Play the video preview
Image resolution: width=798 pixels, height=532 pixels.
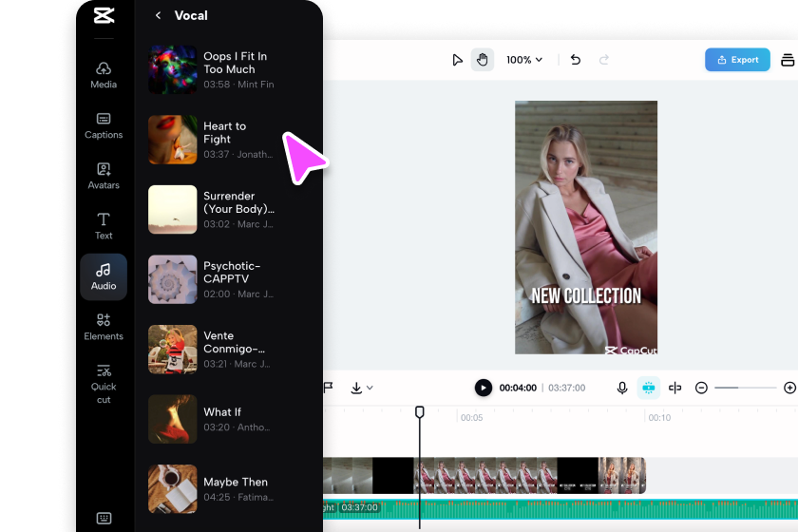[484, 388]
